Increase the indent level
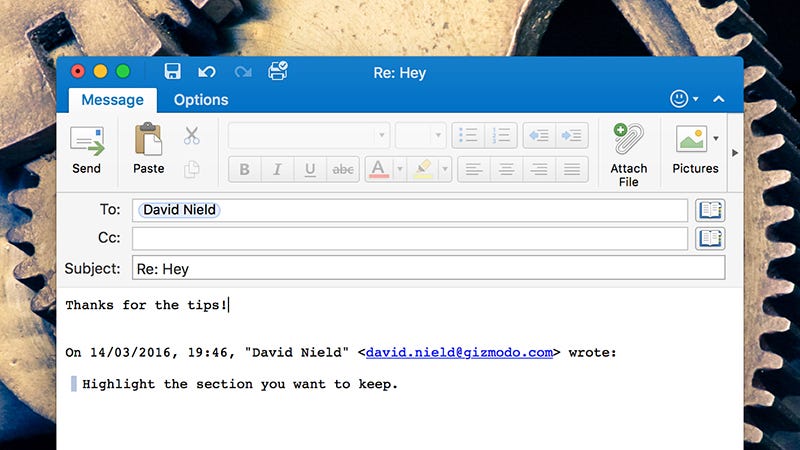 [571, 135]
